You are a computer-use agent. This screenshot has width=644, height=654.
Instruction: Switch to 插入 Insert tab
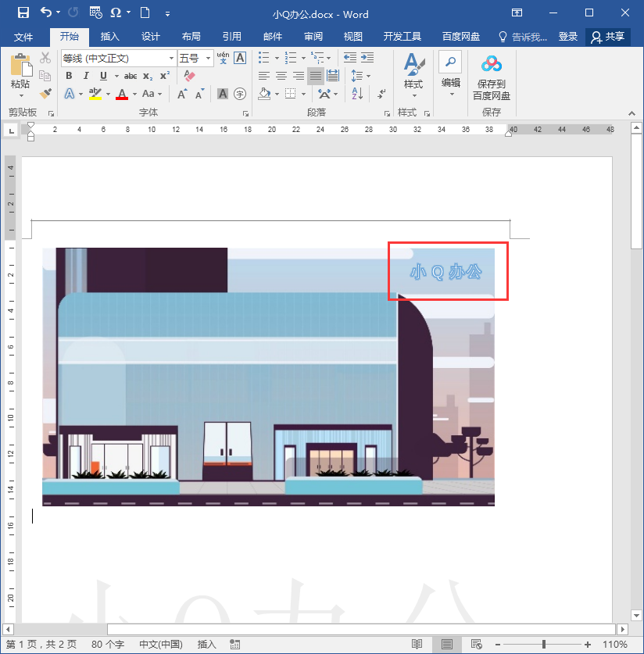click(x=110, y=37)
